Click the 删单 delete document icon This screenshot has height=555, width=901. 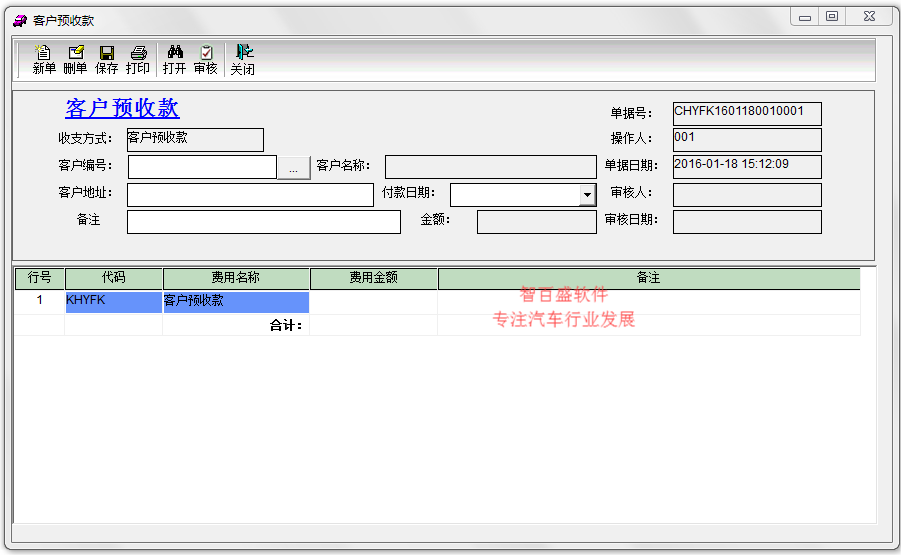coord(75,60)
